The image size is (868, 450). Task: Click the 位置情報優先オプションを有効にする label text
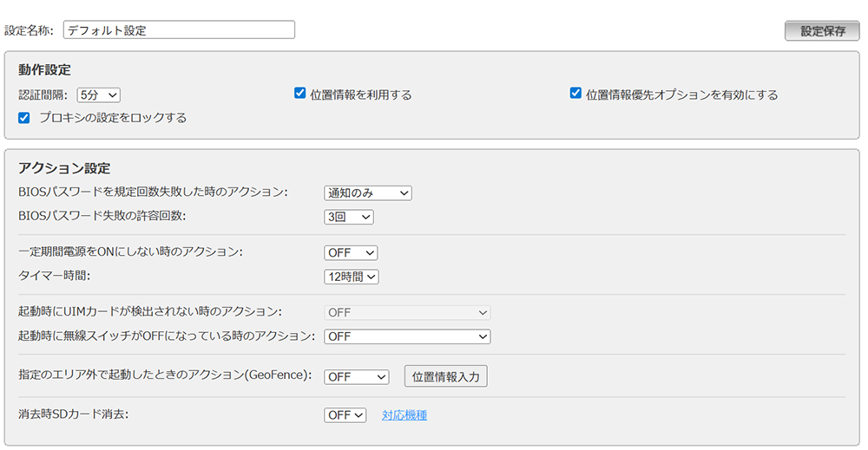pos(681,95)
